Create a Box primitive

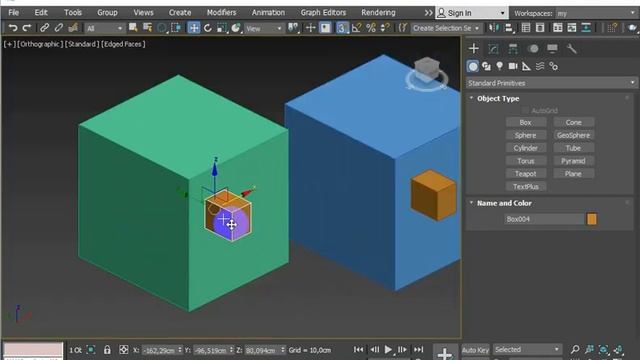[526, 122]
